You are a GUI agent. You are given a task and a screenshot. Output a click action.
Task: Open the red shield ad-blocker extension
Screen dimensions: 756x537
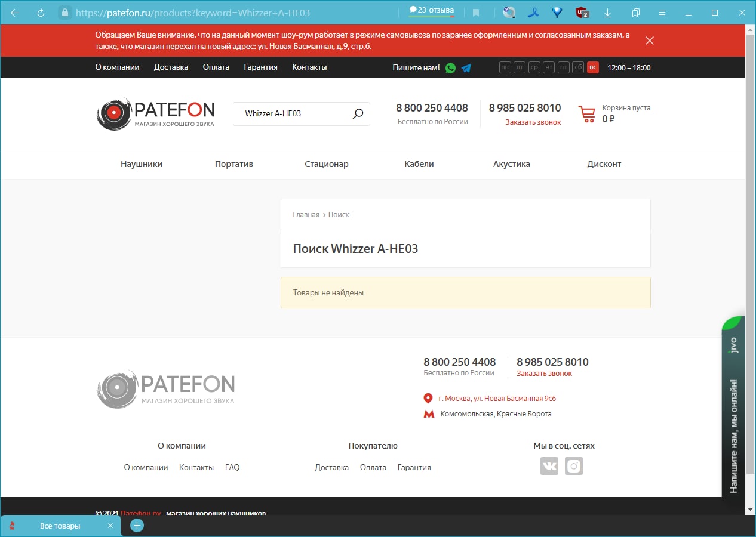[x=582, y=13]
